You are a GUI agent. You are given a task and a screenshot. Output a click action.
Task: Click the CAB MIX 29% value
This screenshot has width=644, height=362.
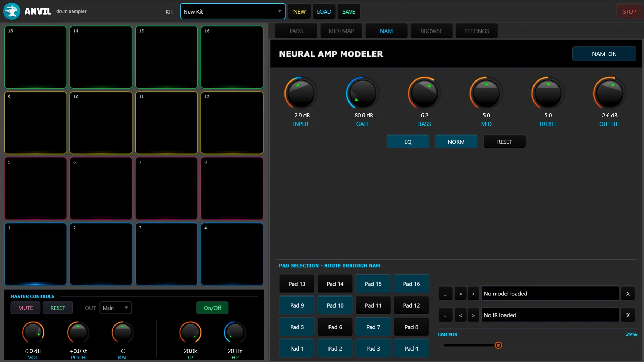[x=631, y=334]
